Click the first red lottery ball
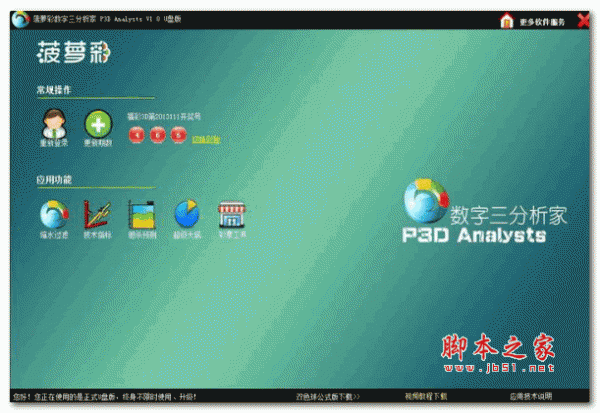600x413 pixels. coord(137,135)
